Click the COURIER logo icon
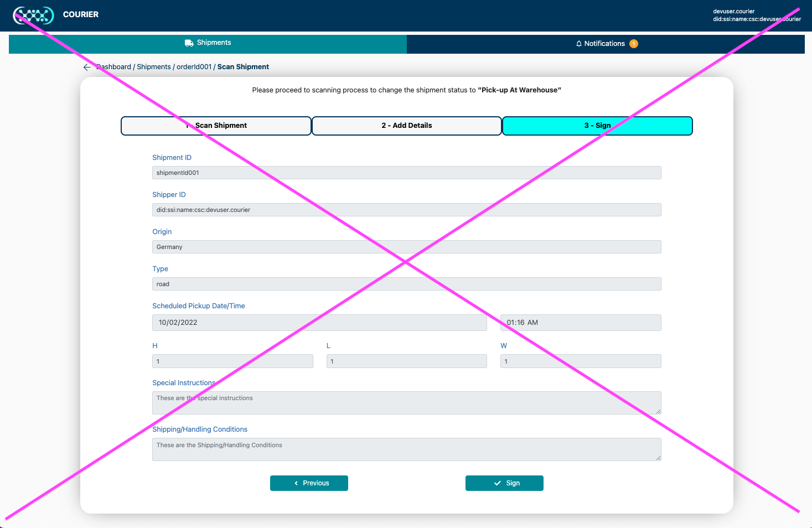The height and width of the screenshot is (528, 812). pyautogui.click(x=33, y=15)
